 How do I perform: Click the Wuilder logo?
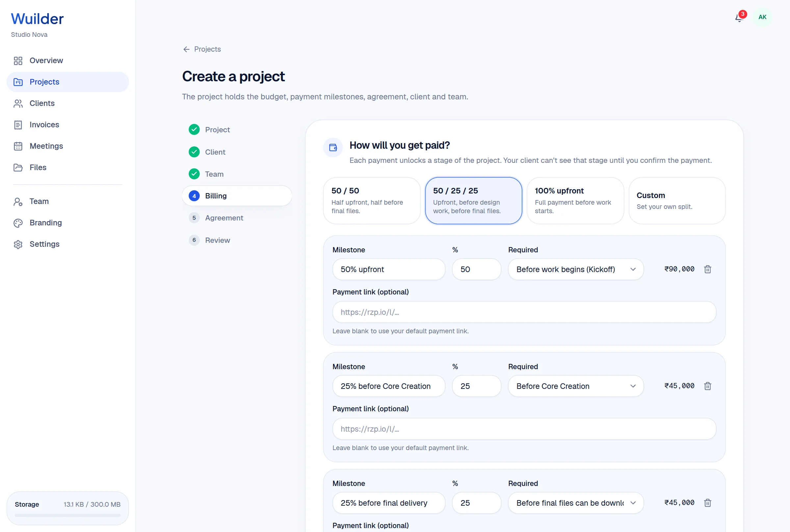click(x=37, y=19)
